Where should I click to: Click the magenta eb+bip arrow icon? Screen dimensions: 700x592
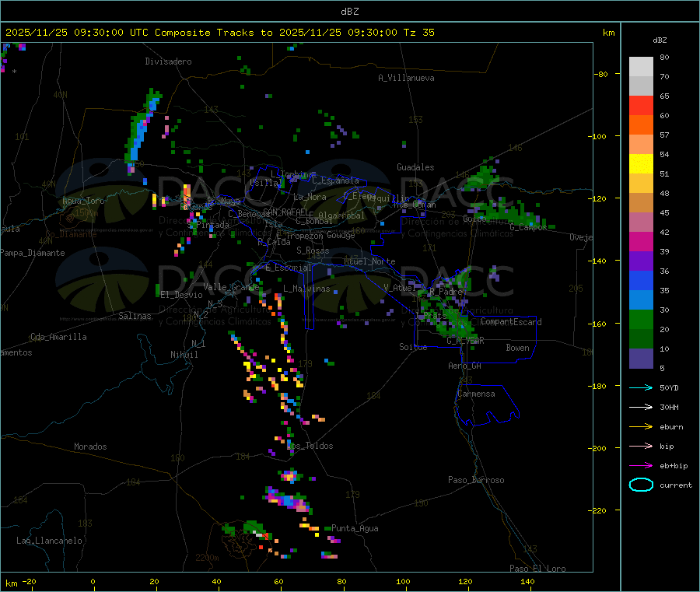(641, 465)
